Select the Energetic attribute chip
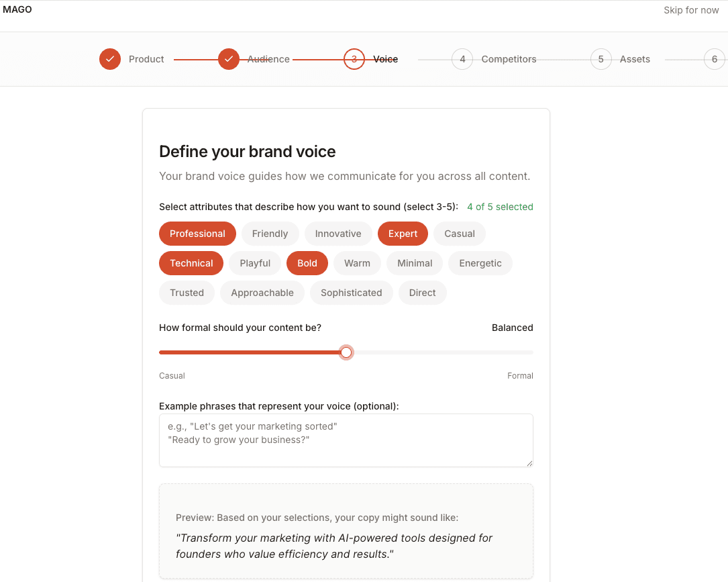Screen dimensions: 728x582 (480, 263)
